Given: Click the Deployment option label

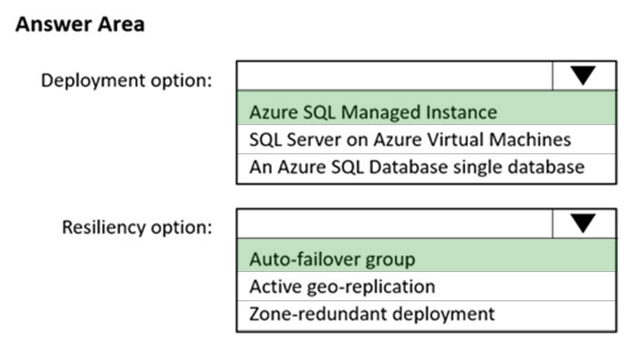Looking at the screenshot, I should 127,80.
